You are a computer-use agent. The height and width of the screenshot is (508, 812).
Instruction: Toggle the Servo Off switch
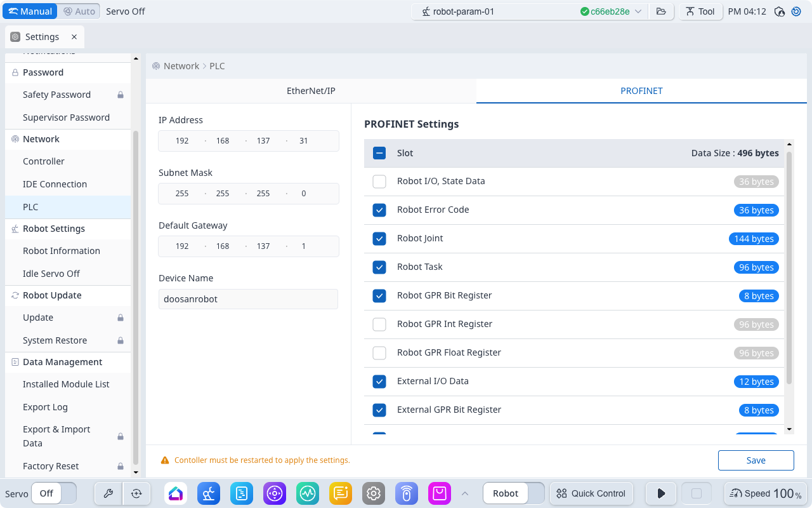[54, 493]
